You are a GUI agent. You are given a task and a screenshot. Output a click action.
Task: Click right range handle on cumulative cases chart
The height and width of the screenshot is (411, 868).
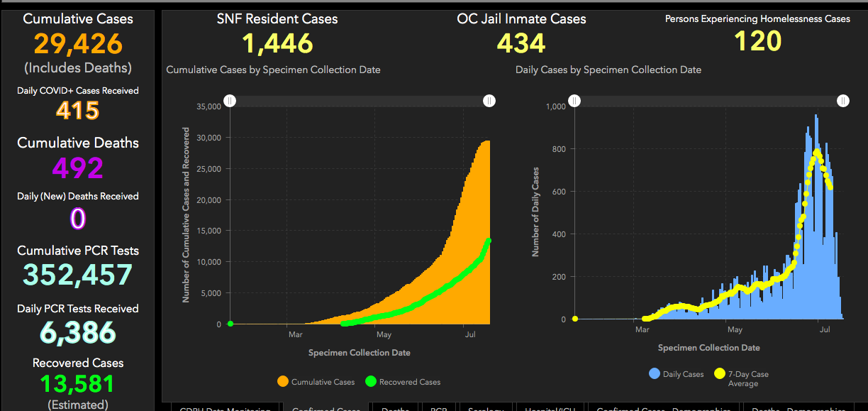coord(489,102)
